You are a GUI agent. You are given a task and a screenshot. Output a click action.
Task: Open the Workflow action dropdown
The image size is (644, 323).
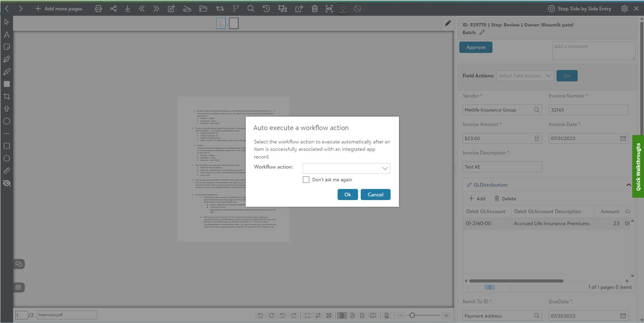pyautogui.click(x=346, y=169)
